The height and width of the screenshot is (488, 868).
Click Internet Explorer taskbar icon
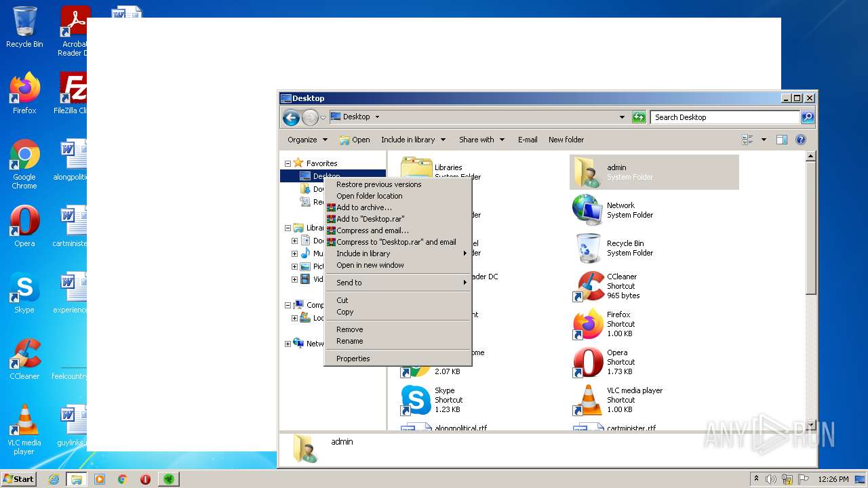click(x=54, y=479)
